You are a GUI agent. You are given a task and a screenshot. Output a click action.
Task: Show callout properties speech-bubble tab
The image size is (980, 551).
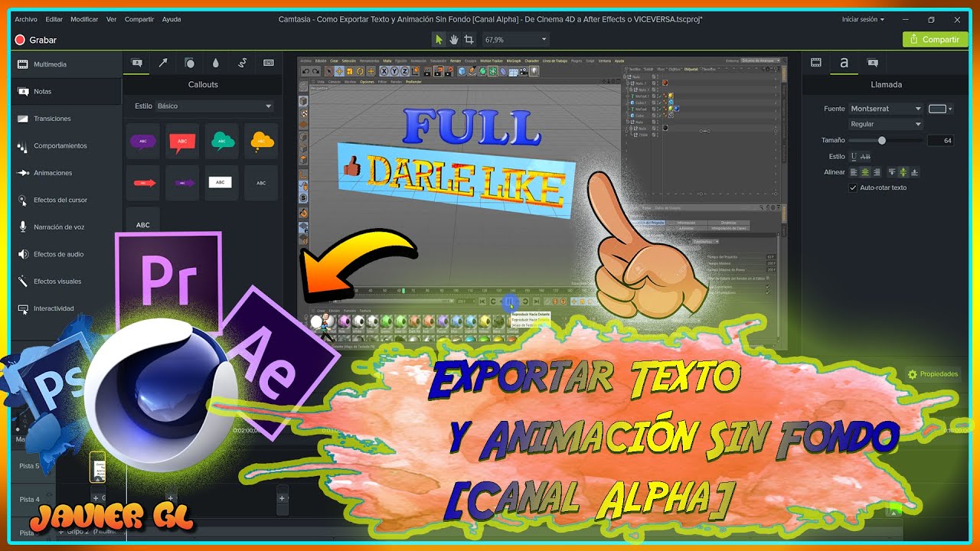(872, 63)
